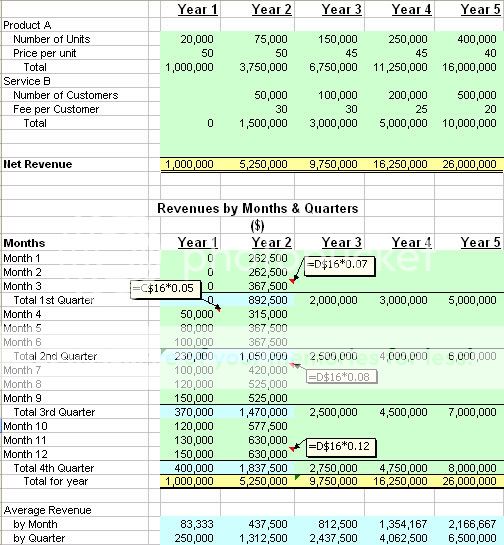Click Net Revenue Year 4 value 16,250,000
The image size is (504, 545).
point(400,164)
